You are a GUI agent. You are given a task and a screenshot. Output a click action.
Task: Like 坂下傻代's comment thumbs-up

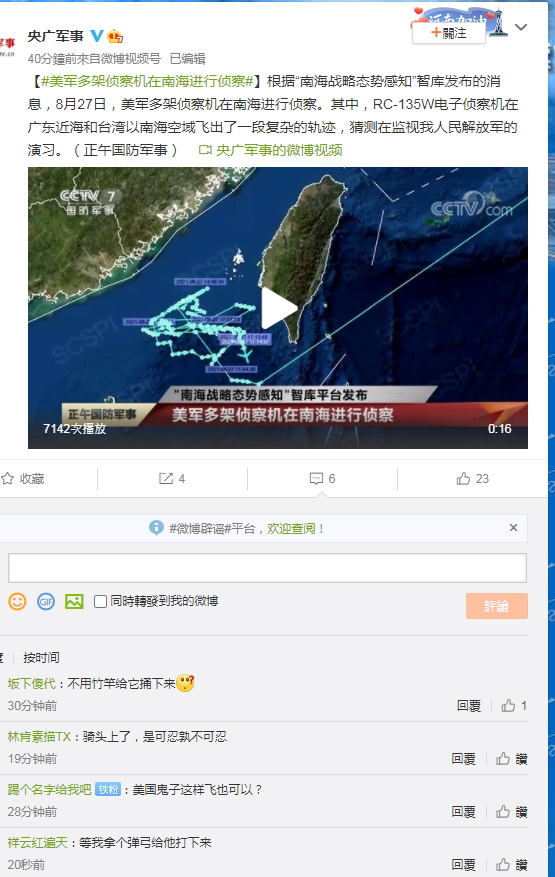508,705
